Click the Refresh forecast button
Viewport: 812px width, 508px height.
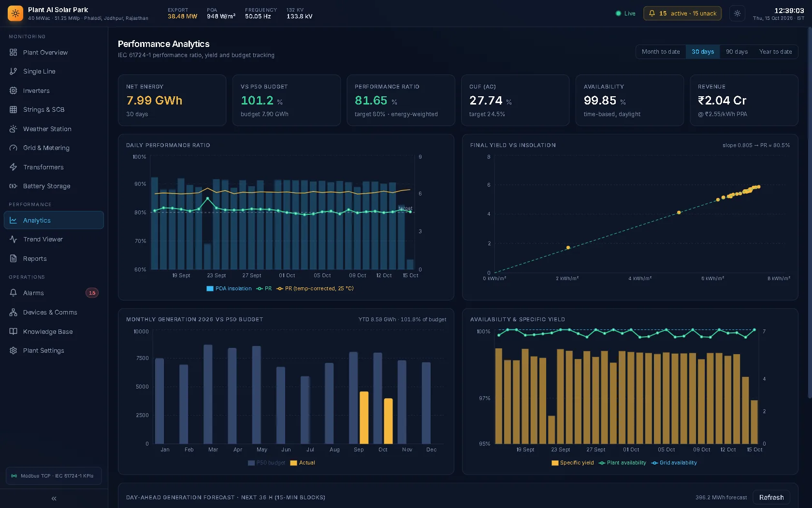coord(771,497)
